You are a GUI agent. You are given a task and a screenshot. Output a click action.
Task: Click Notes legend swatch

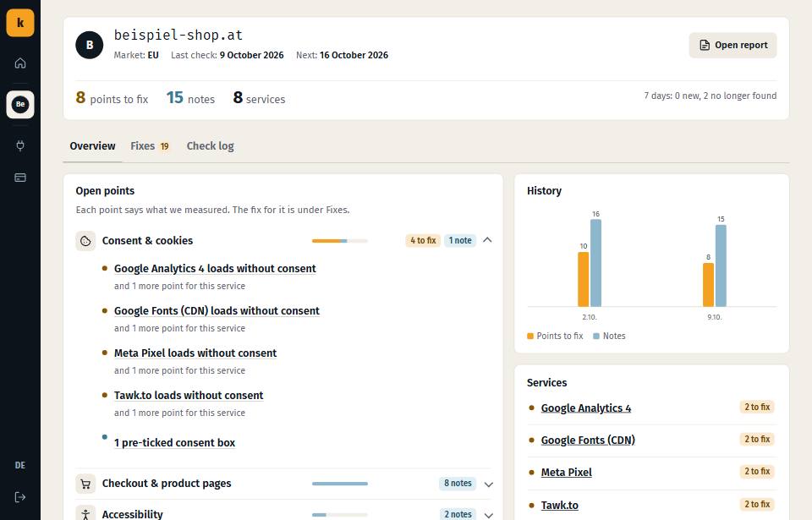point(596,337)
